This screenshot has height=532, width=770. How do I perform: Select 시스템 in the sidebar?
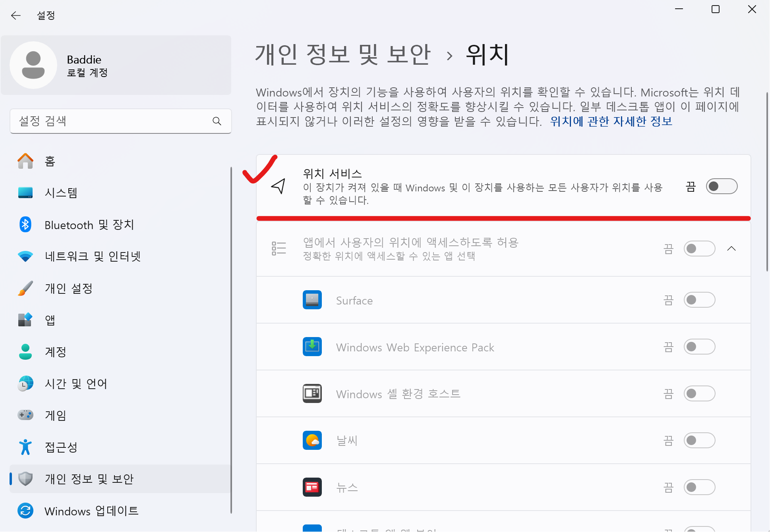coord(61,193)
